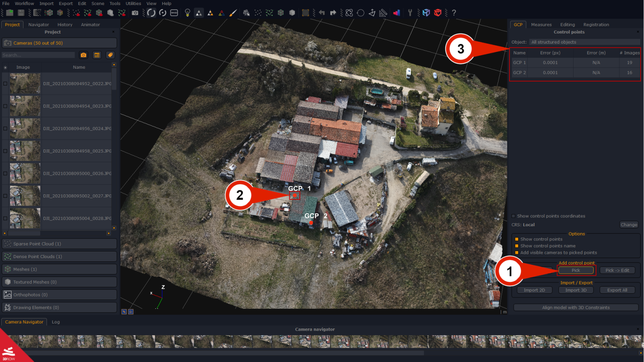Image resolution: width=644 pixels, height=362 pixels.
Task: Expand the Meshes (1) section
Action: (59, 269)
